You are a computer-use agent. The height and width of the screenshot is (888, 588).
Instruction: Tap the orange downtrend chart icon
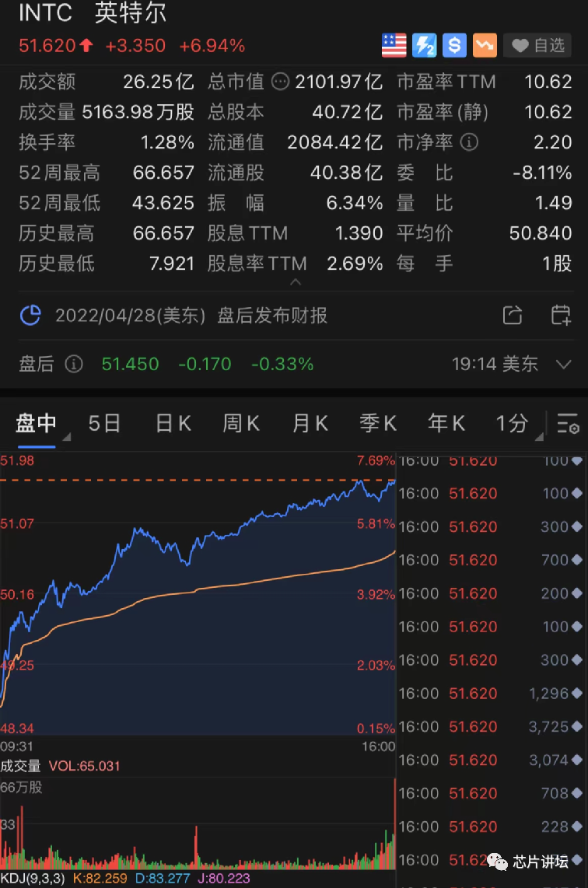pos(485,45)
